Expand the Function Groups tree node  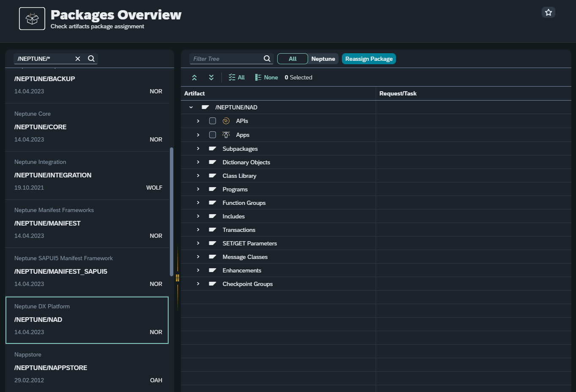(198, 202)
